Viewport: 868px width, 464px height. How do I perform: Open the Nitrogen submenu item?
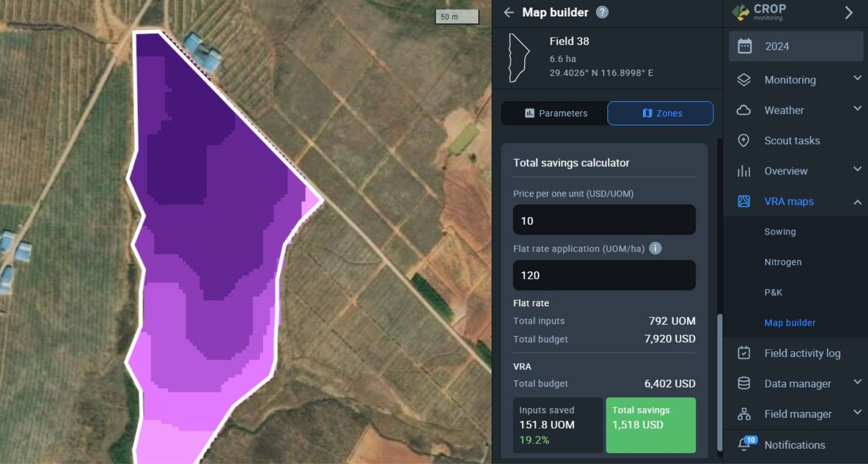click(x=783, y=262)
